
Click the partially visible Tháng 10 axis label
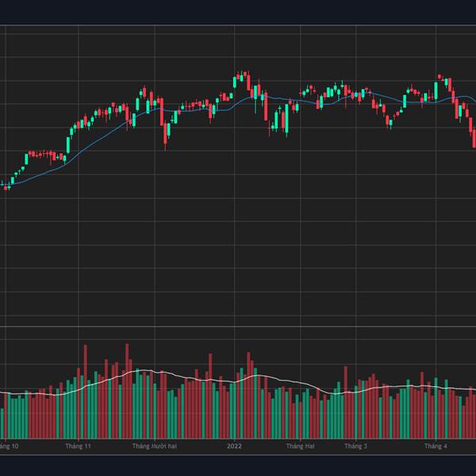(x=8, y=447)
